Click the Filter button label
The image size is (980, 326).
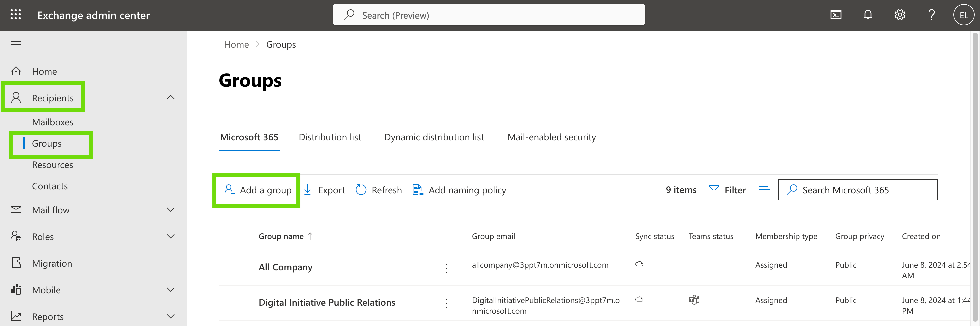[x=735, y=190]
